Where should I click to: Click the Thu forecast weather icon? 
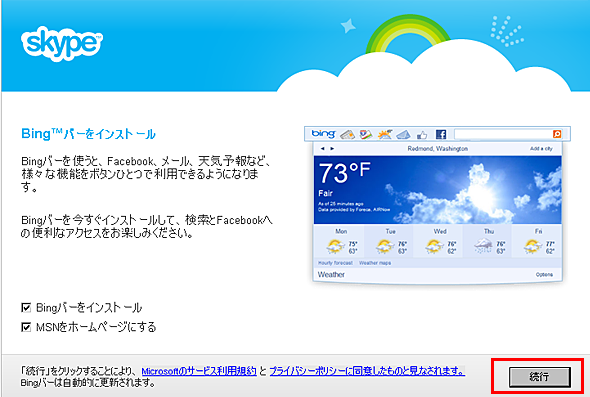[484, 247]
